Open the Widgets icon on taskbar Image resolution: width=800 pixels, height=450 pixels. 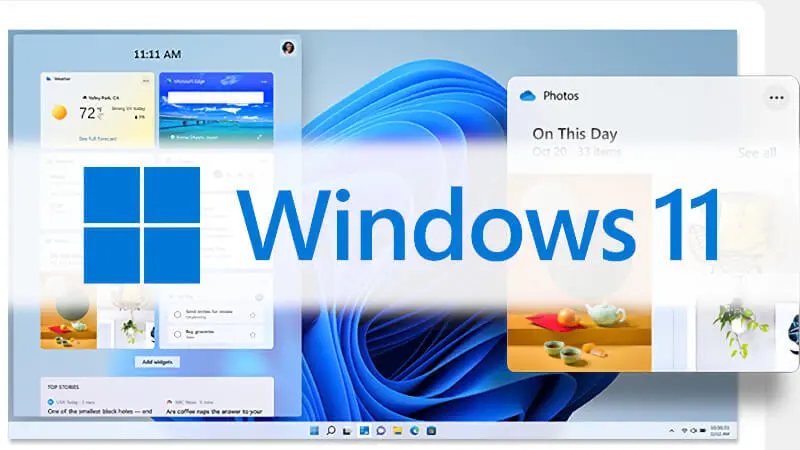click(x=364, y=431)
